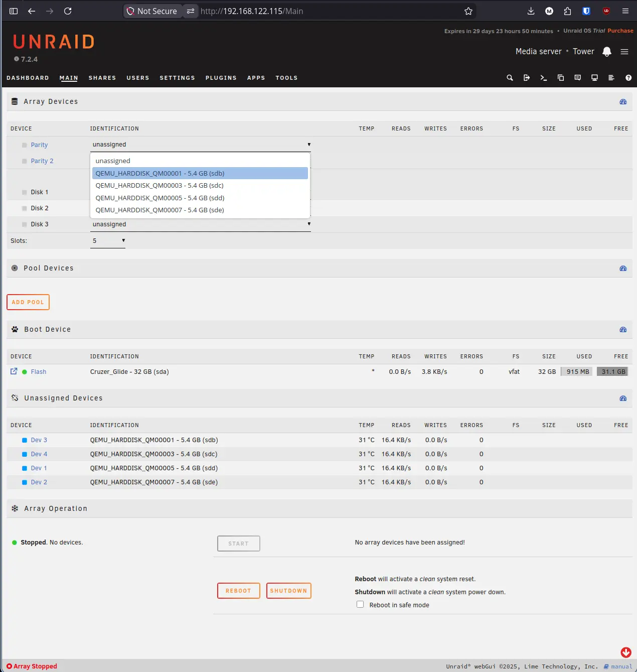The image size is (637, 672).
Task: Open browser extensions puzzle icon
Action: pos(567,11)
